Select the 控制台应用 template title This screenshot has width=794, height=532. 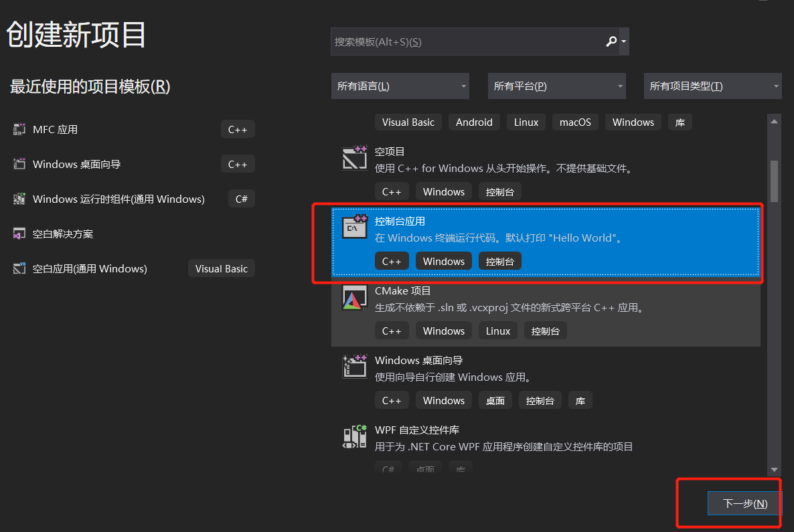[x=400, y=221]
